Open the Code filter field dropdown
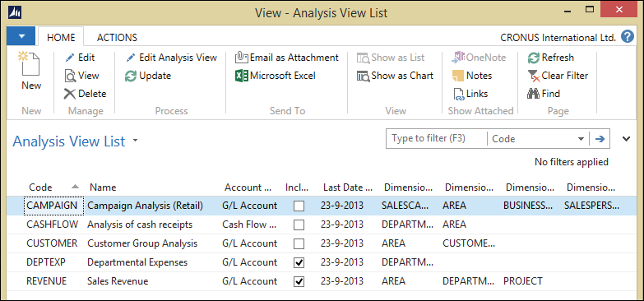Viewport: 644px width, 301px height. click(x=581, y=139)
